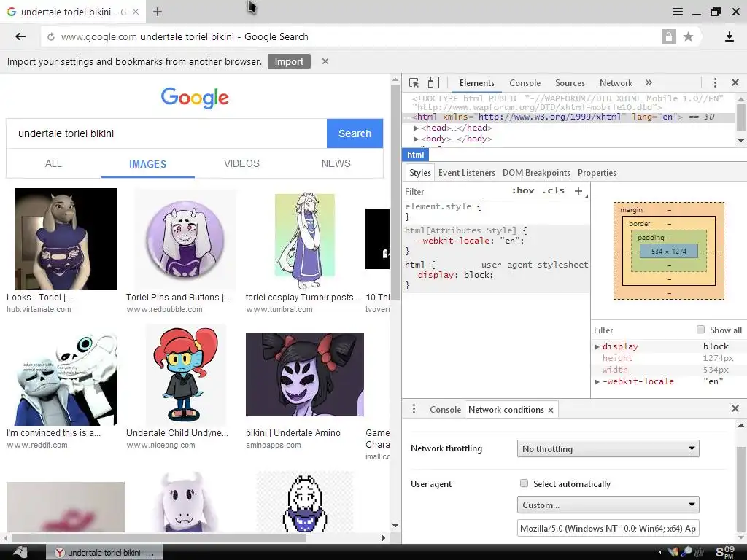Show more DevTools tabs with double chevron
This screenshot has width=747, height=560.
[x=649, y=83]
